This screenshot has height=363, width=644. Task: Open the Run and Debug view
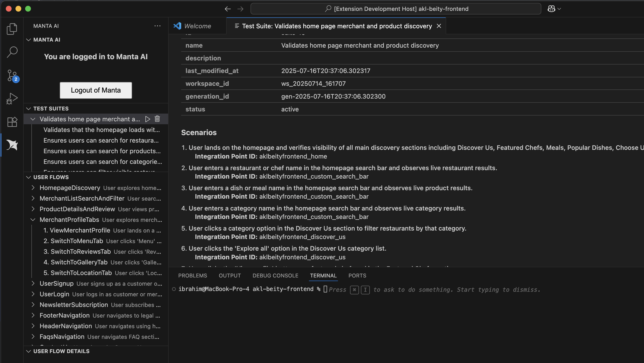point(12,99)
